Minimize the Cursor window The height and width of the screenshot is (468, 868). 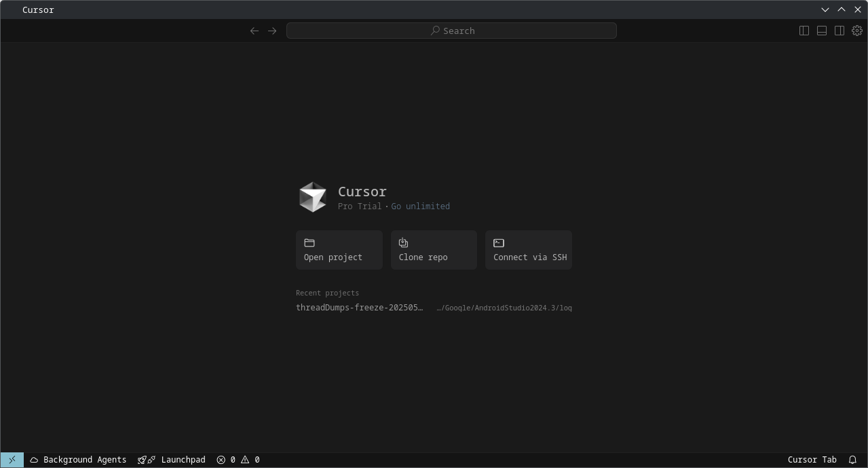pyautogui.click(x=825, y=10)
